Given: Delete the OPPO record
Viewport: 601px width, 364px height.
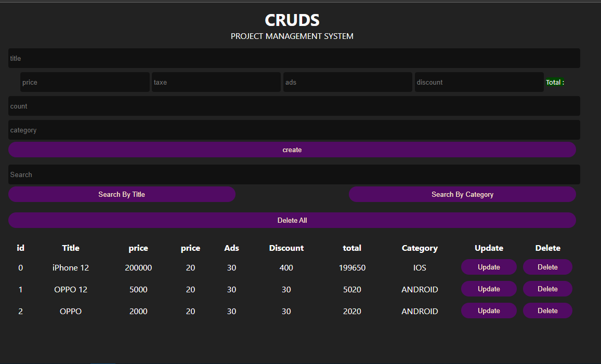Looking at the screenshot, I should pyautogui.click(x=547, y=311).
